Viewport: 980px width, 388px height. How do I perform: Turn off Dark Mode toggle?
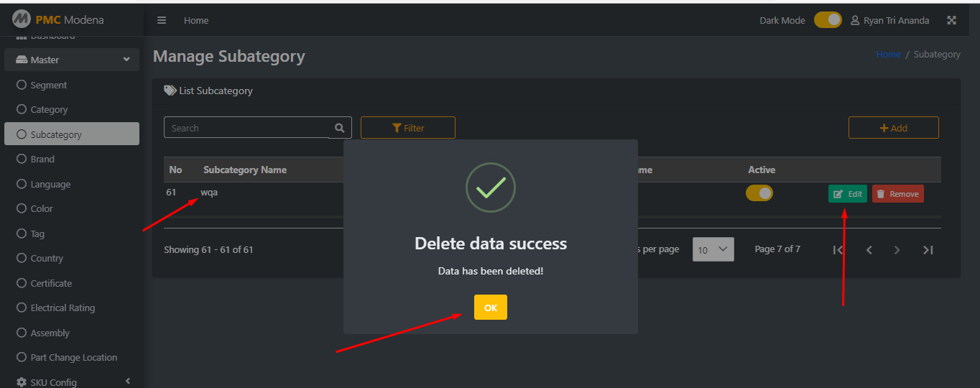(x=828, y=20)
